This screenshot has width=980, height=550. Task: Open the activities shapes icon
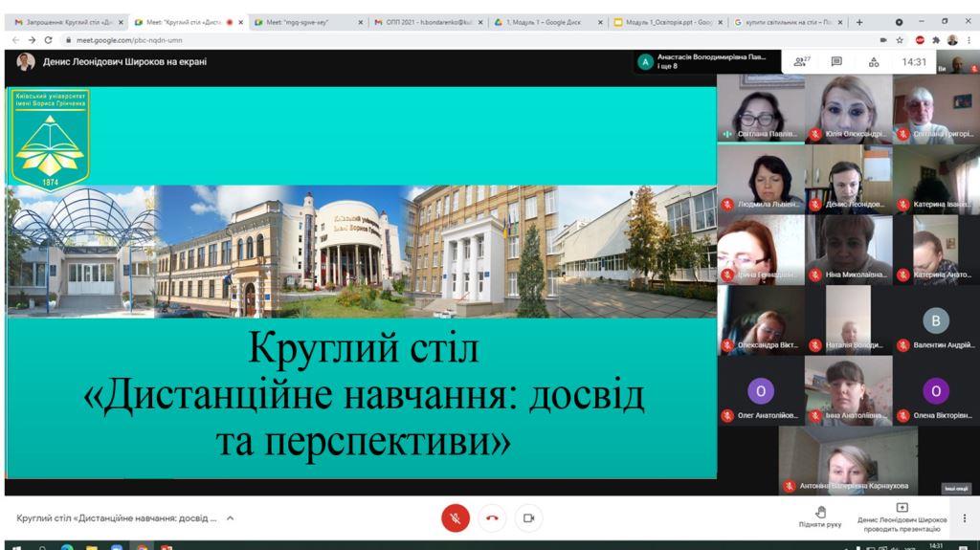873,62
